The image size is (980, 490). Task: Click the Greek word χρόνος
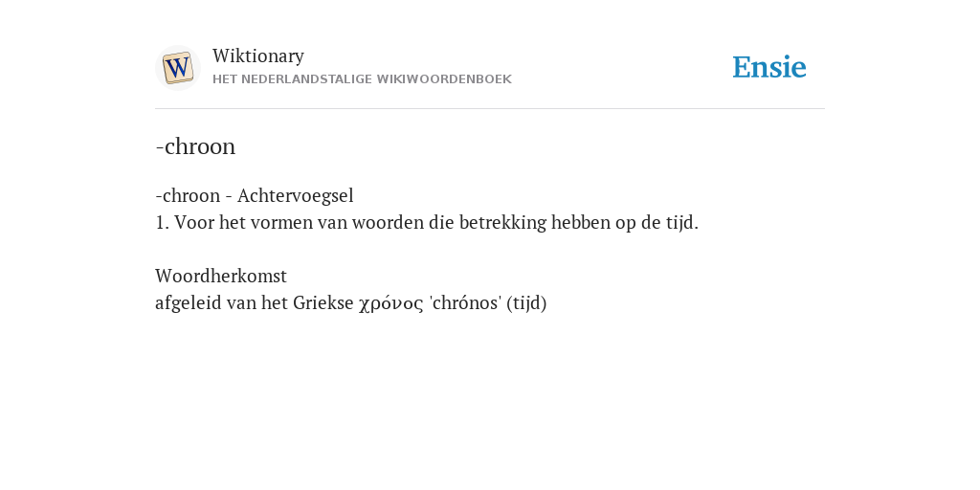391,303
